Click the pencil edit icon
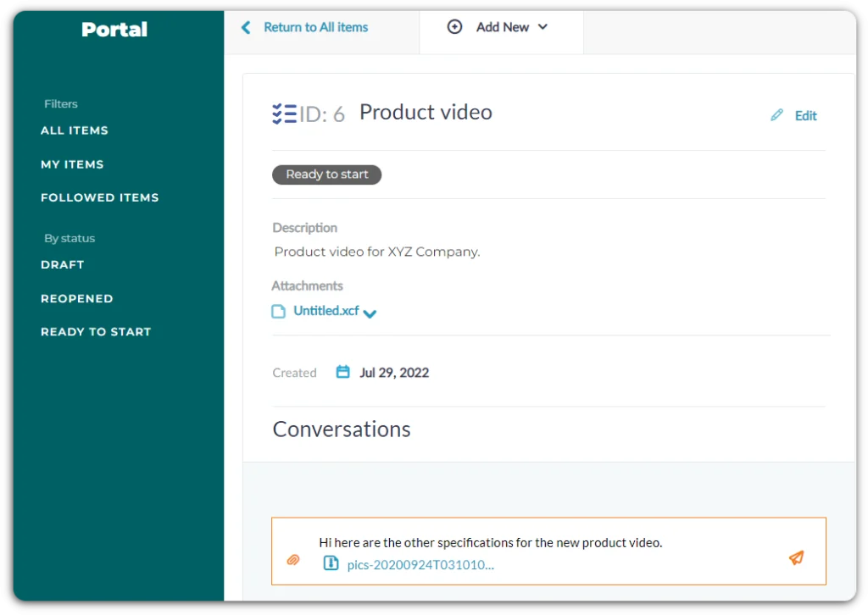The height and width of the screenshot is (615, 868). click(x=776, y=115)
